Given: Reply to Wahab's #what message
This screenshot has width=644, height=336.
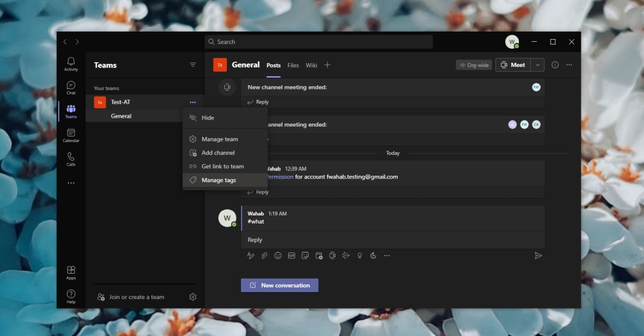Looking at the screenshot, I should pyautogui.click(x=254, y=240).
